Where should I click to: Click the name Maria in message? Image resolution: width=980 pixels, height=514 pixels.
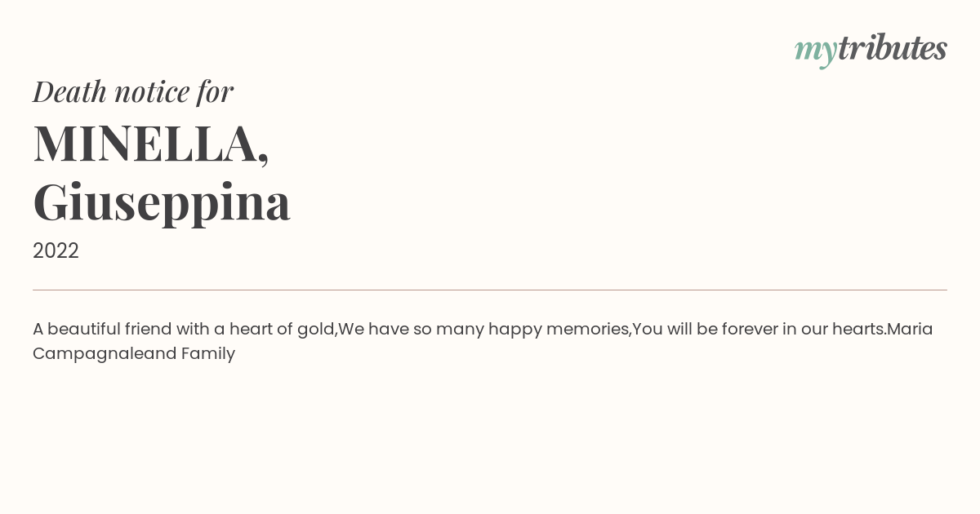coord(910,329)
